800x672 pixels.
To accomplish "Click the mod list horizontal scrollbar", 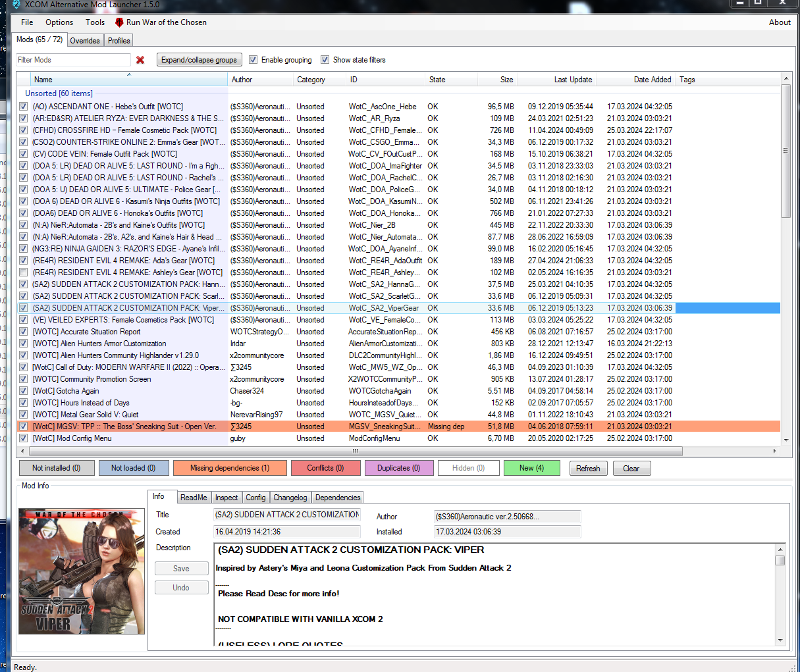I will click(x=355, y=451).
